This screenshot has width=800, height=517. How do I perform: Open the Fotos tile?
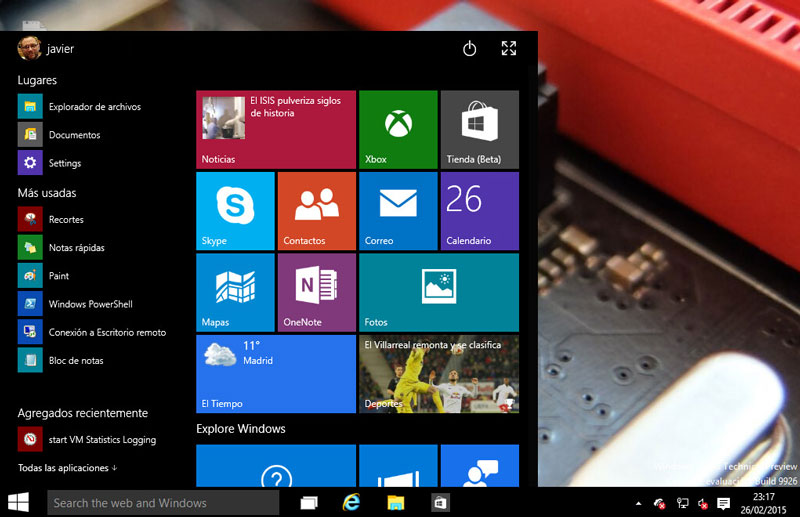439,292
